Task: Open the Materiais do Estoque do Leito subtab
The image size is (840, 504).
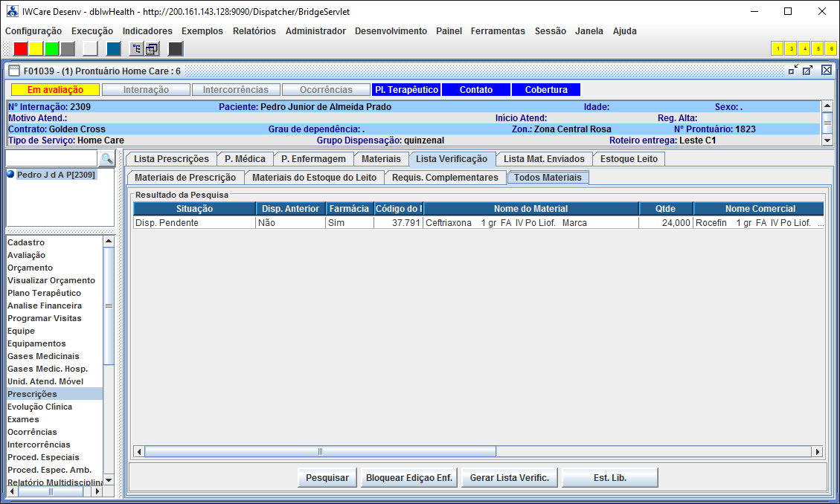Action: click(x=314, y=178)
